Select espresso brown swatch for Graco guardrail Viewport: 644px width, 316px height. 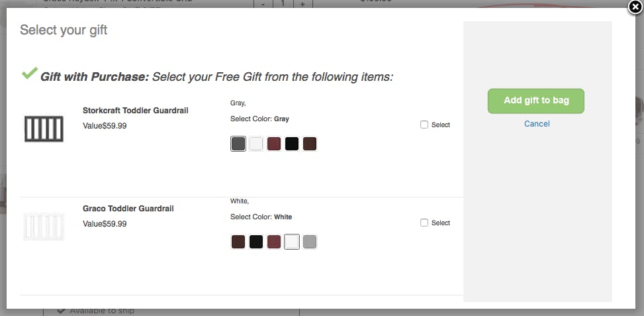point(238,242)
